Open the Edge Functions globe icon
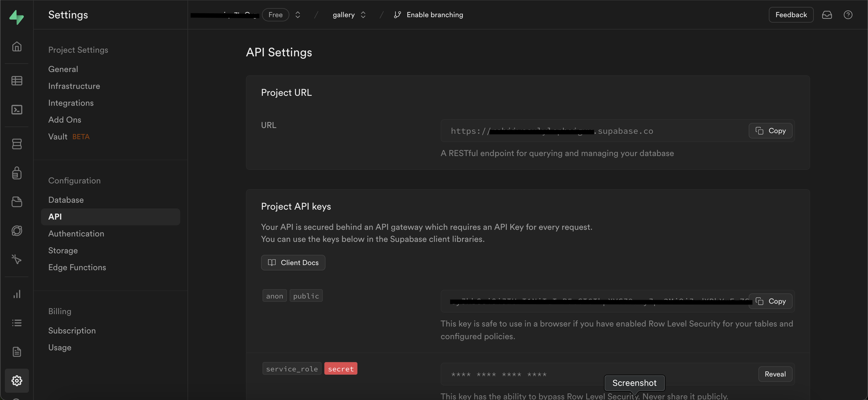 [17, 231]
